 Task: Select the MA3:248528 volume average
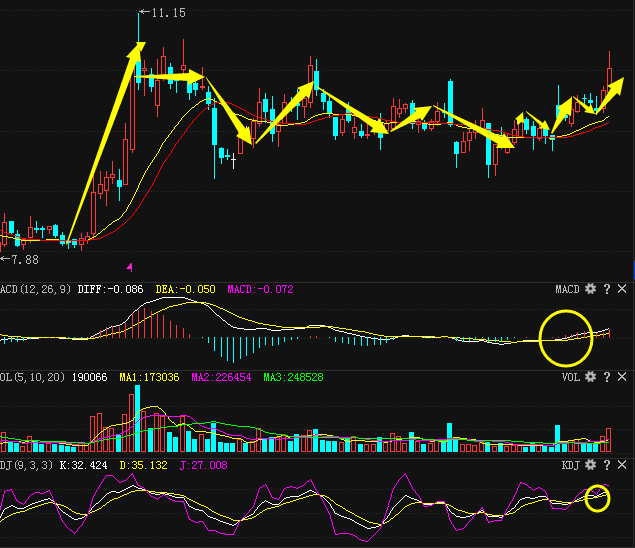293,377
